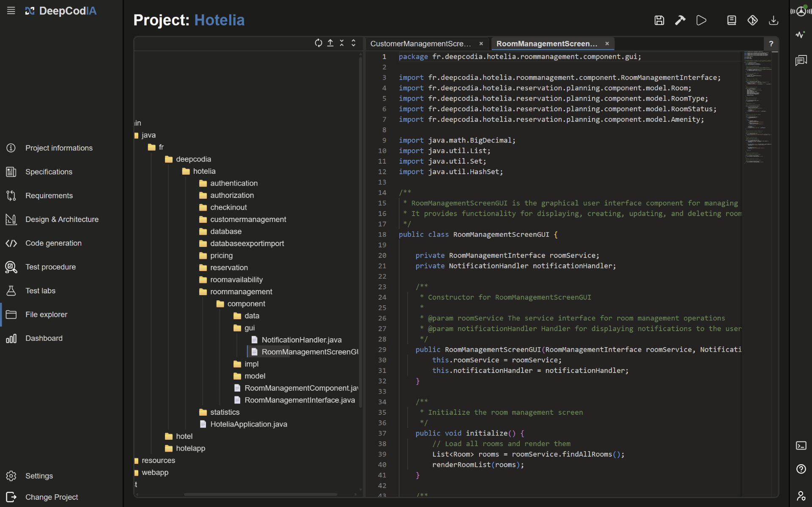Viewport: 812px width, 507px height.
Task: Open the terminal console icon
Action: coord(801,446)
